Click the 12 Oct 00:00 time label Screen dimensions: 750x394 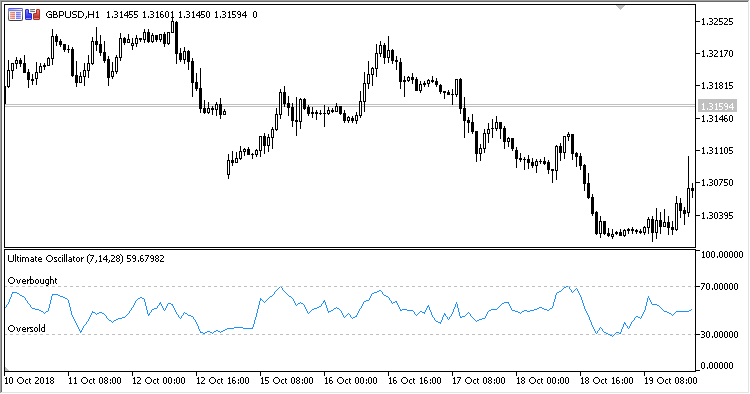click(x=159, y=381)
